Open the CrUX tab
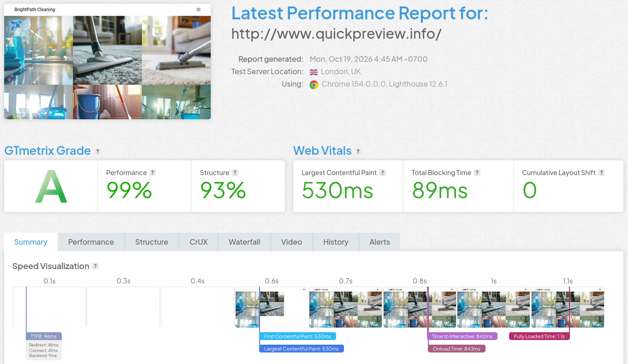 pos(199,242)
